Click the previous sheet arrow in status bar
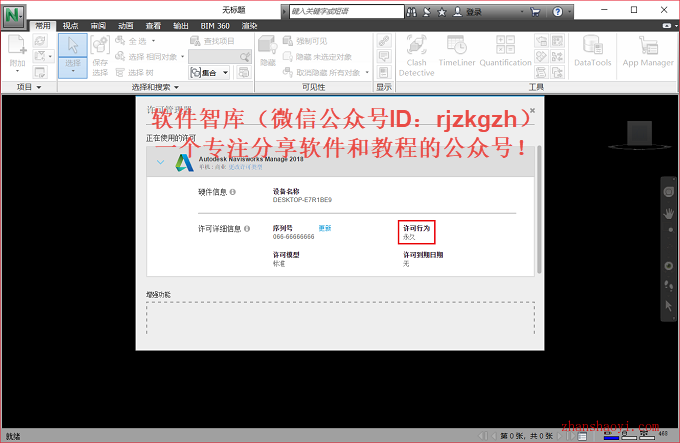The height and width of the screenshot is (443, 680). click(494, 436)
